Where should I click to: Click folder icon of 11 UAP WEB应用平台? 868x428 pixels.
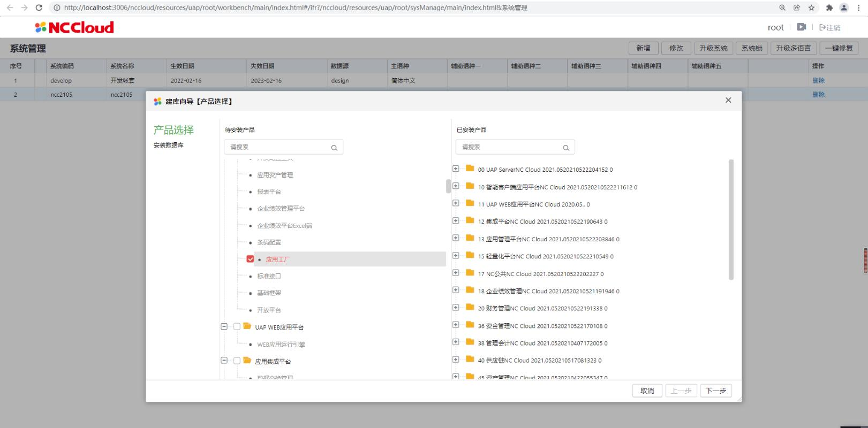[470, 203]
